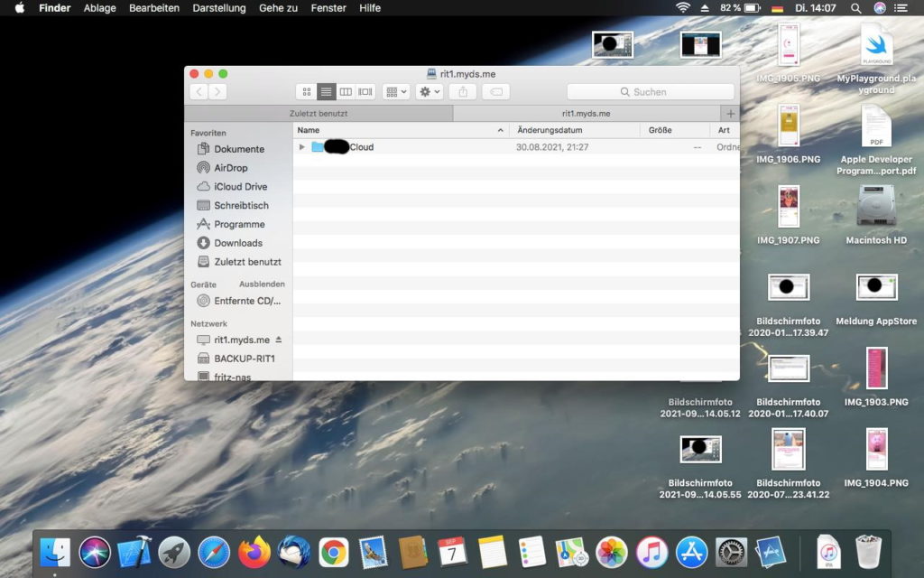924x578 pixels.
Task: Click the German flag input source icon
Action: (777, 7)
